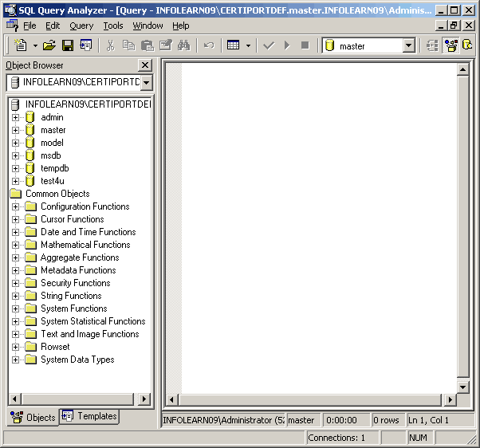
Task: Open the Execute Mode dropdown arrow
Action: [248, 46]
